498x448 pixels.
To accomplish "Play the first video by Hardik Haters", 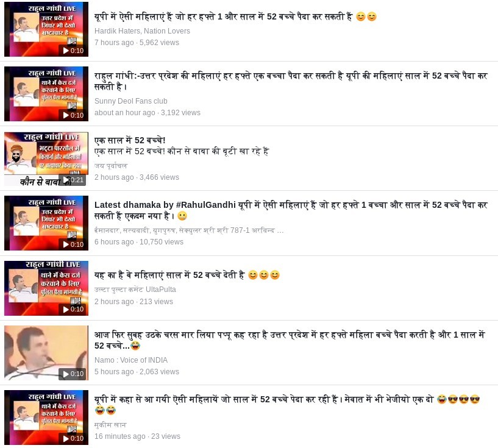I will pos(46,29).
